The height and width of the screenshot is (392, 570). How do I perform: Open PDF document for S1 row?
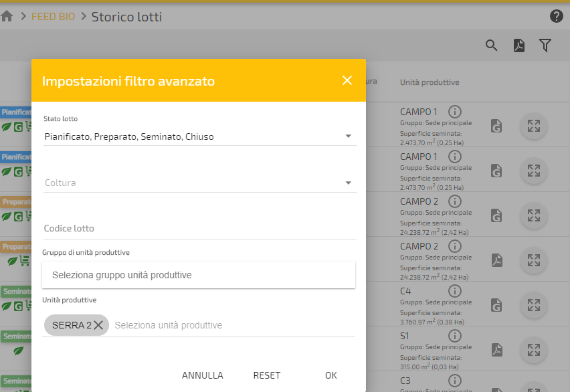tap(496, 349)
